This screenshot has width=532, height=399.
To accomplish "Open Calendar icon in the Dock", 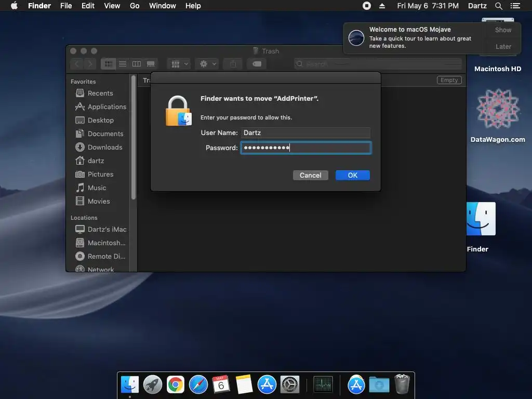I will 221,384.
